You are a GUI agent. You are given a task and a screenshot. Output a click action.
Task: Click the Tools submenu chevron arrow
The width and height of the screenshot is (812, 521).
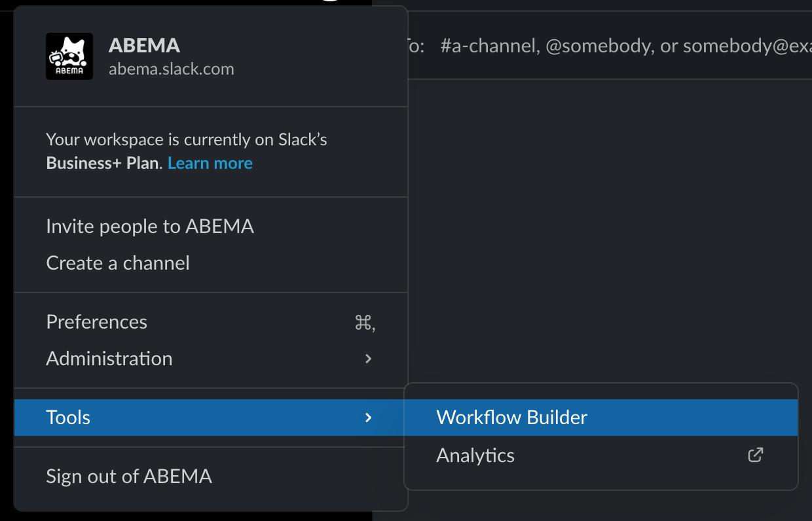pos(369,418)
